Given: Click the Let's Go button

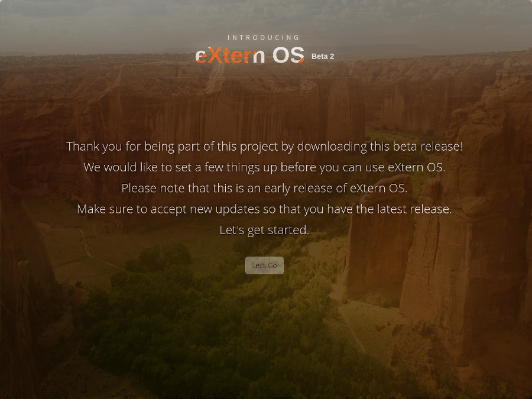Looking at the screenshot, I should point(264,265).
